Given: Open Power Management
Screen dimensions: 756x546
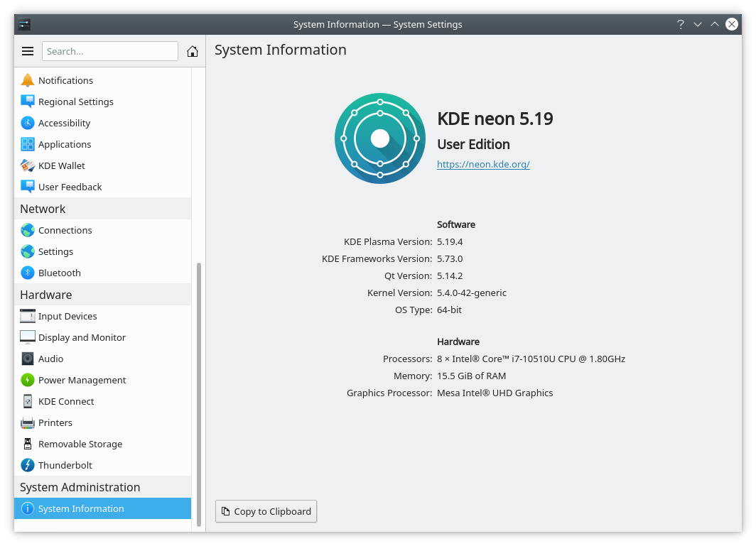Looking at the screenshot, I should (103, 380).
